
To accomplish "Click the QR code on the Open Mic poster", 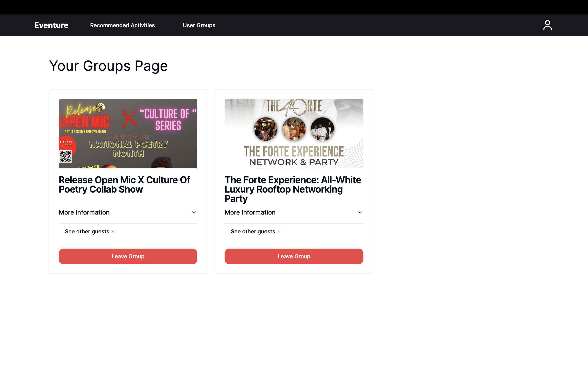I will tap(65, 156).
